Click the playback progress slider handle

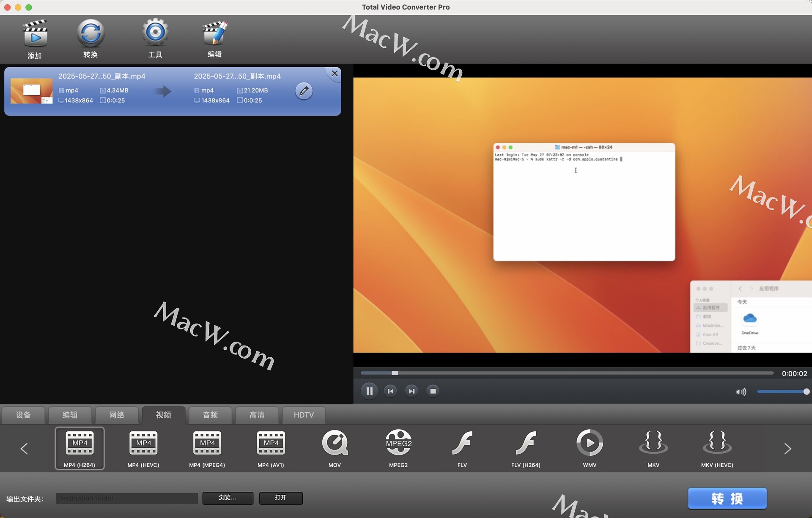(x=395, y=373)
